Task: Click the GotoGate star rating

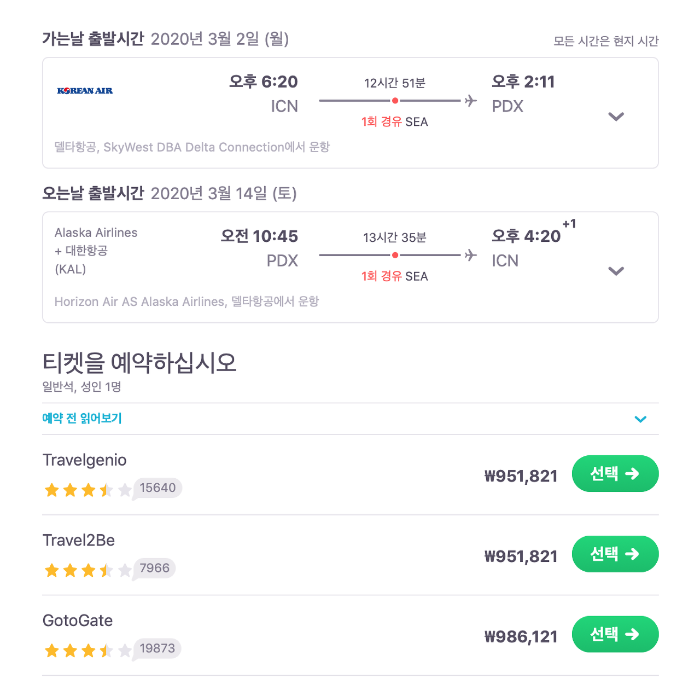Action: [x=87, y=650]
